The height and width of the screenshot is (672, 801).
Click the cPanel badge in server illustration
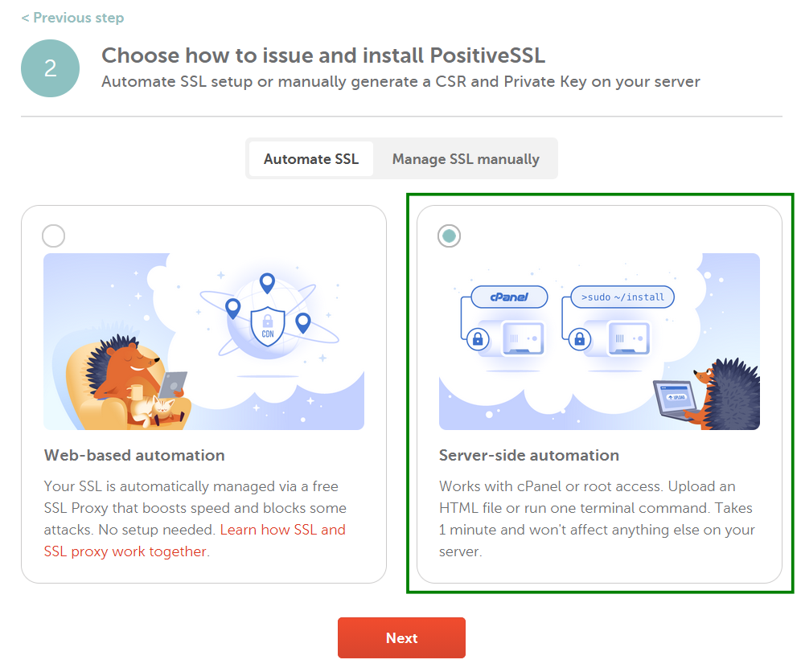(507, 297)
